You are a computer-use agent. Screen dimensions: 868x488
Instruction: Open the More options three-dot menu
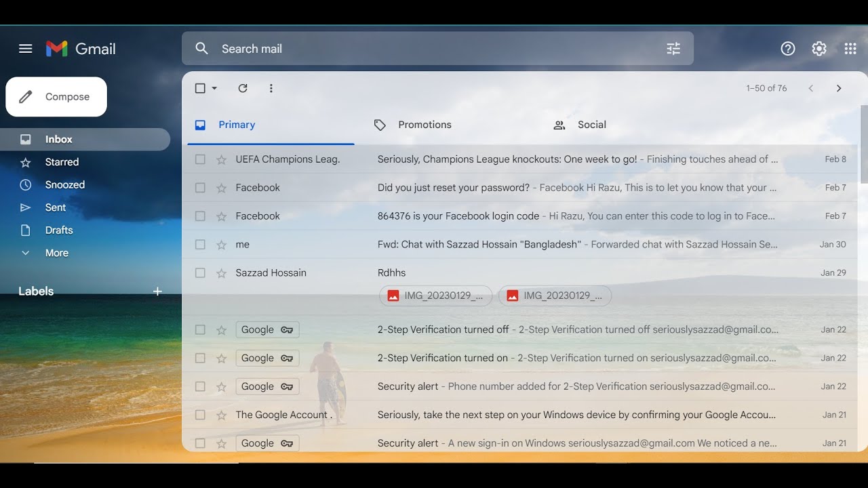(271, 88)
